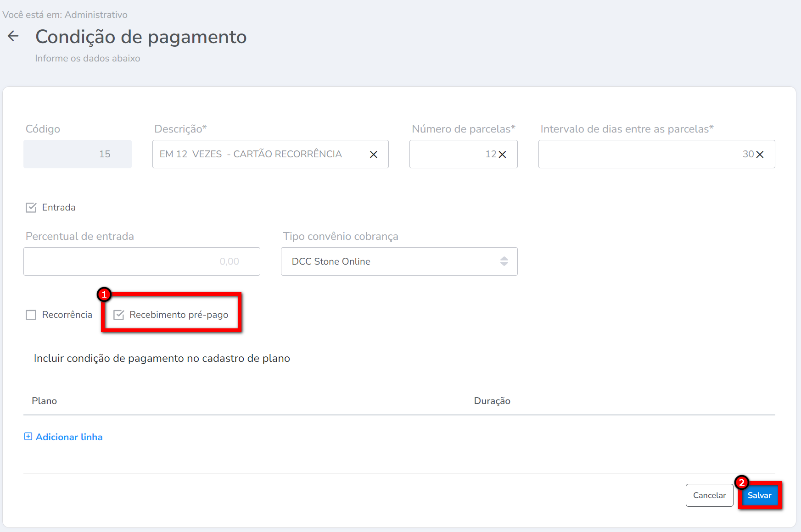Save the payment condition with Salvar
Image resolution: width=801 pixels, height=532 pixels.
point(759,495)
